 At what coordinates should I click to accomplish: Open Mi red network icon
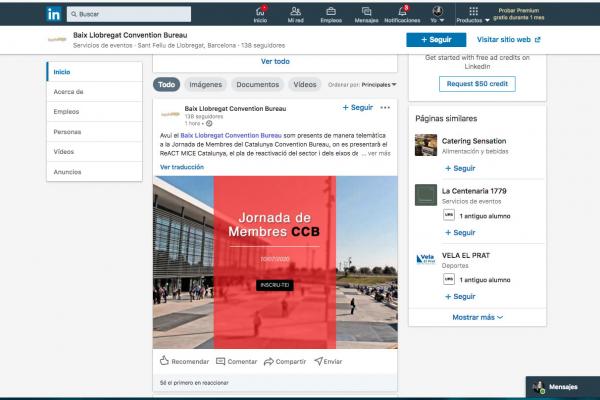295,11
